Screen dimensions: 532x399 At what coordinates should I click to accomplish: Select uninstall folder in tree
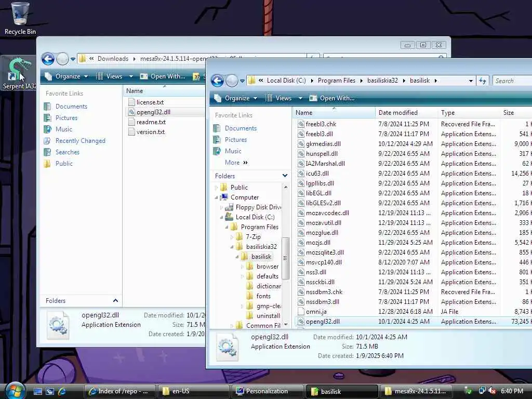tap(268, 315)
